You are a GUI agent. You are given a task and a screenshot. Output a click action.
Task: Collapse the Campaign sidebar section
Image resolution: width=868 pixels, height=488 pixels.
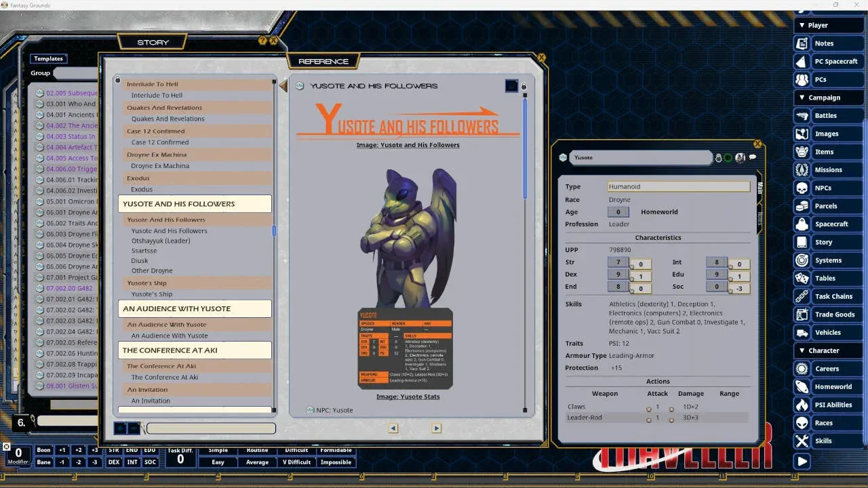829,98
